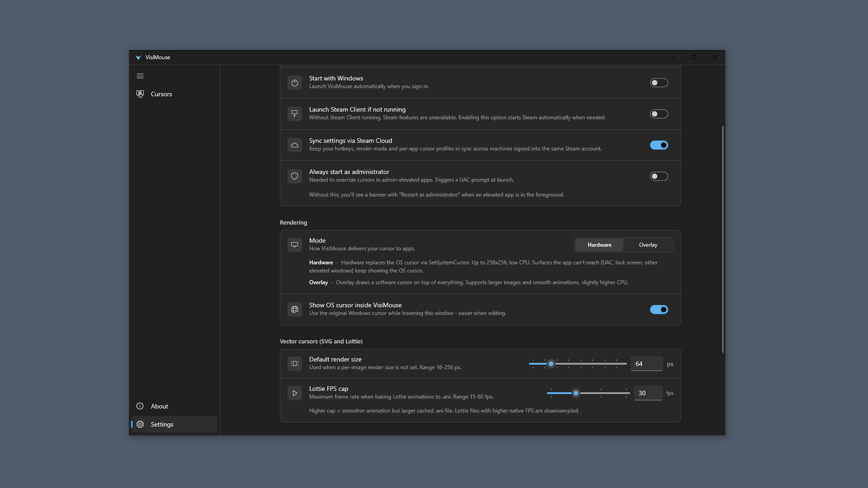
Task: Turn off Show OS cursor inside VisiMouse
Action: point(659,310)
